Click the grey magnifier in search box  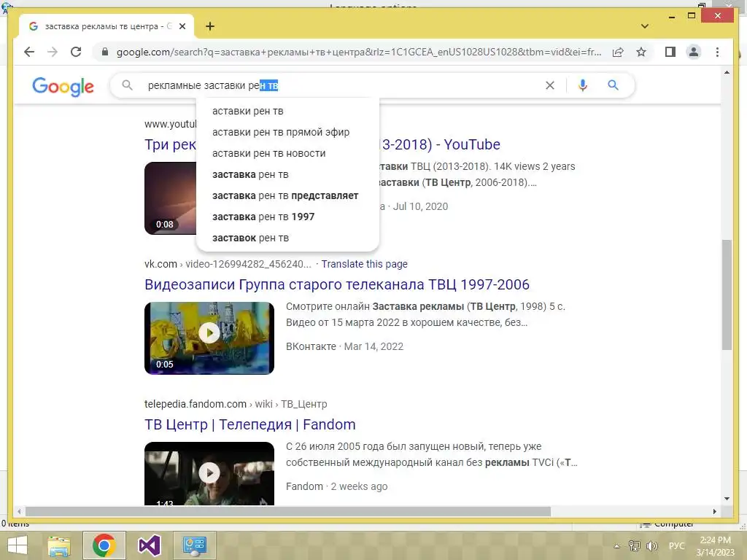pos(127,85)
